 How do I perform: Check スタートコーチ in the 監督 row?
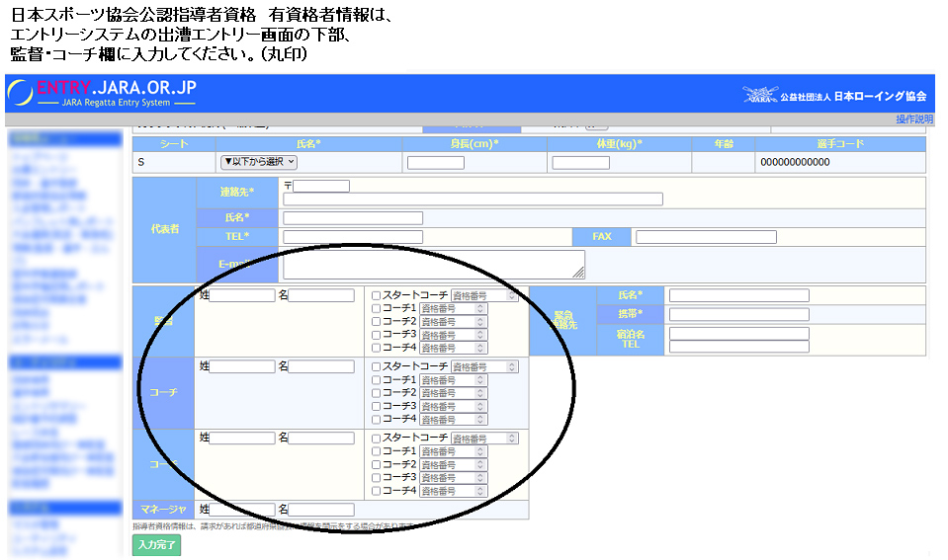[377, 295]
